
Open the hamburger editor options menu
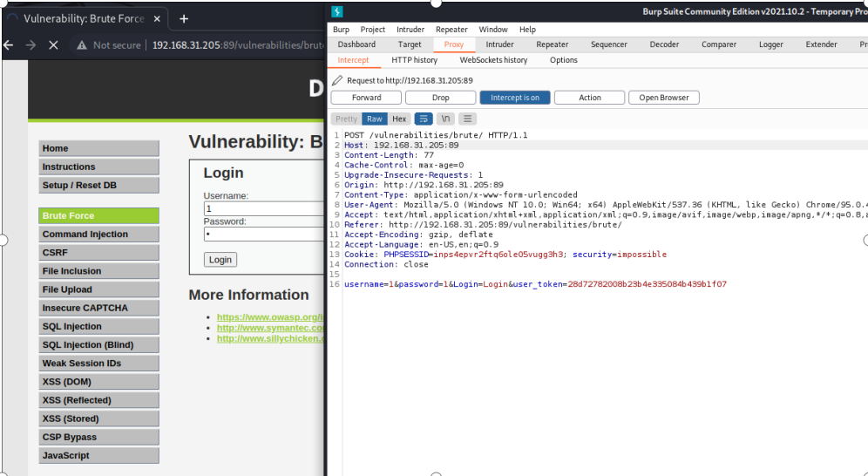coord(468,119)
